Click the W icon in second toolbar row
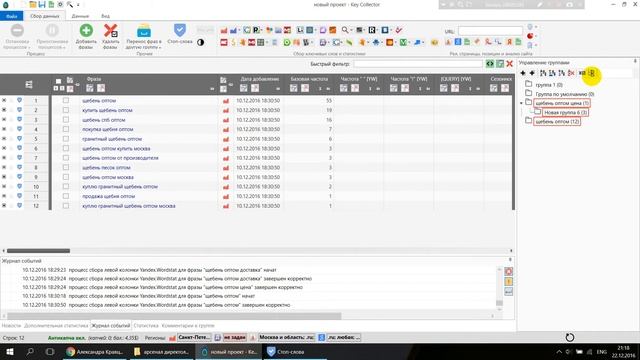The width and height of the screenshot is (640, 360). (305, 42)
